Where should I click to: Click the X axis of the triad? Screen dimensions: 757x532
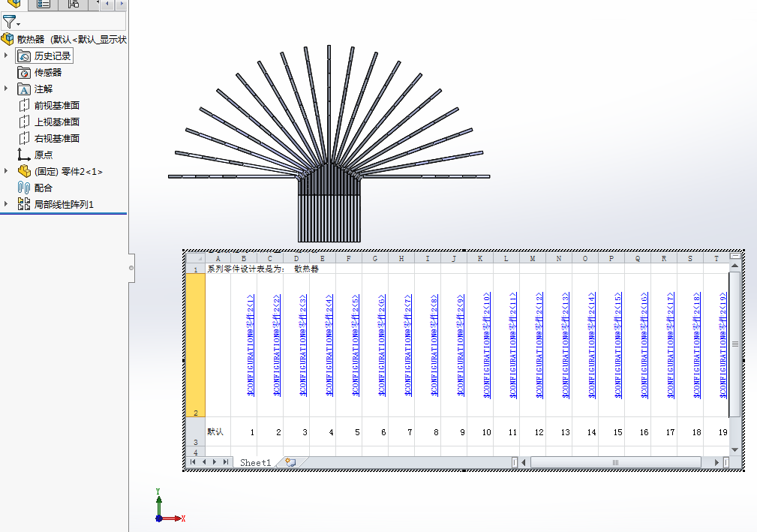(173, 518)
